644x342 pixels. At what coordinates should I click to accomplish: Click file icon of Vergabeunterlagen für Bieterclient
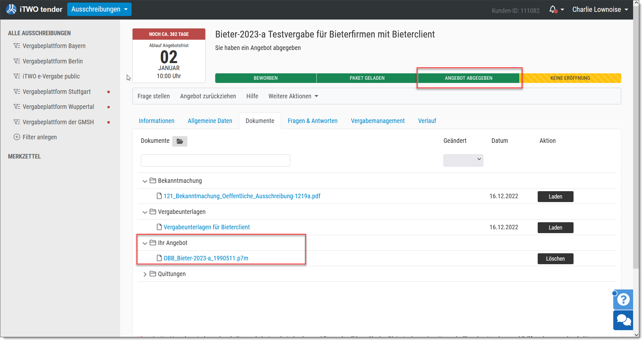(159, 227)
